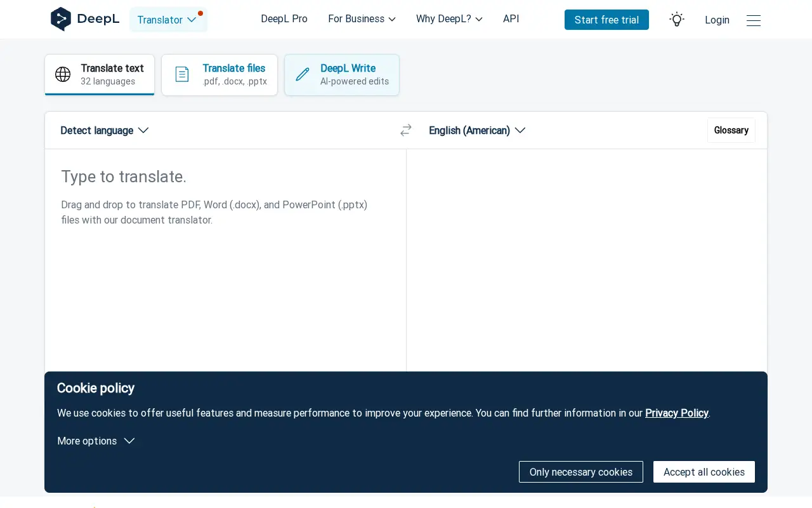Click the pencil icon on DeepL Write

point(303,74)
